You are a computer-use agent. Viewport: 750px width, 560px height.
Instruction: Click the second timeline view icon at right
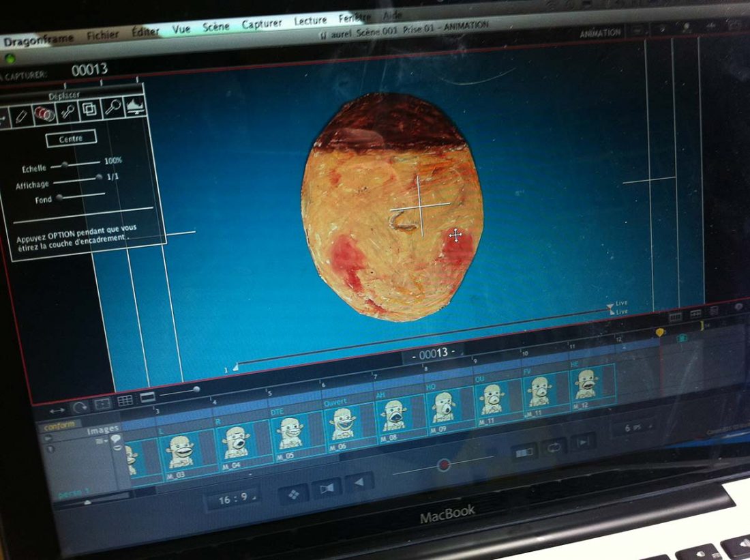(695, 314)
